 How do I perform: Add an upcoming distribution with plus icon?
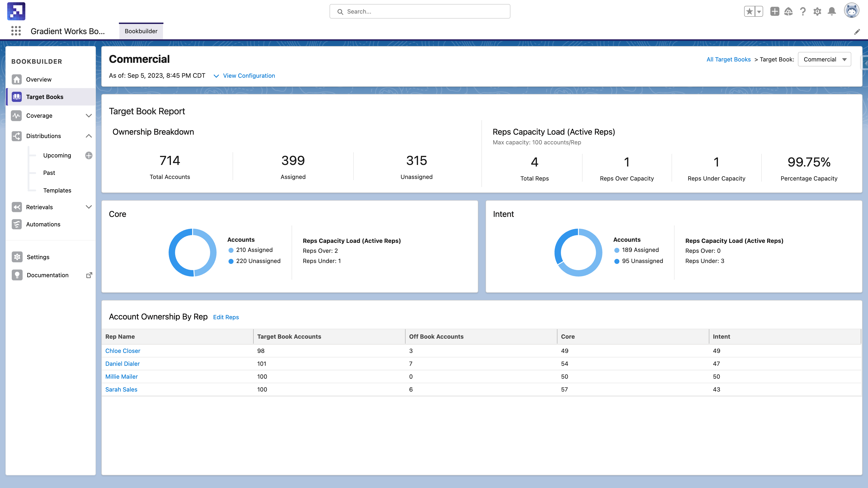89,155
